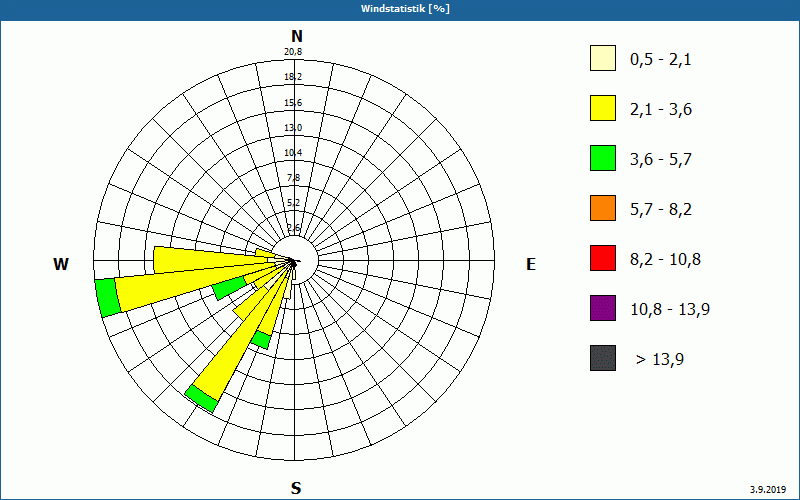
Task: Click the legend label "> 13,9"
Action: click(x=660, y=360)
